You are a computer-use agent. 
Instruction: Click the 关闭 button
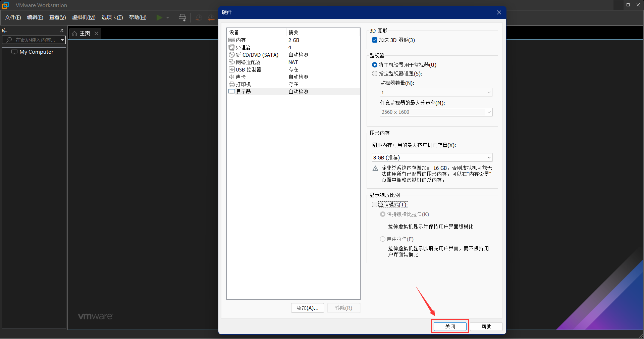(x=450, y=327)
